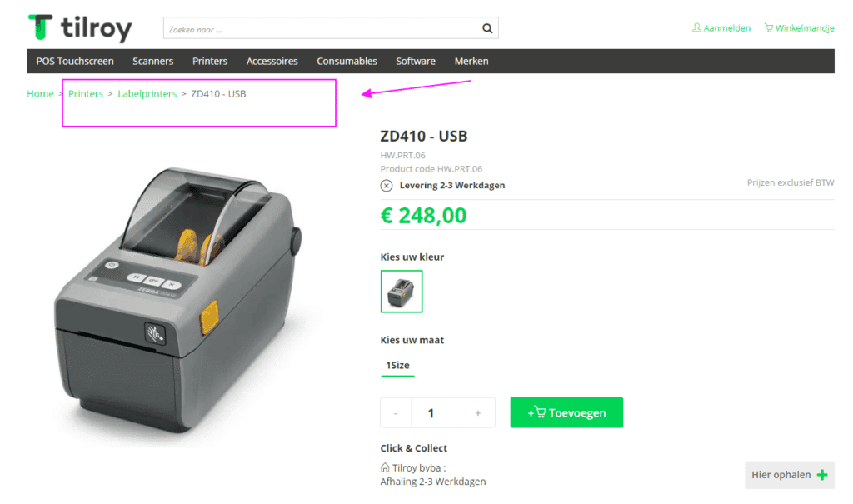Open the Accessoires menu
Screen dimensions: 853x504
pyautogui.click(x=272, y=62)
